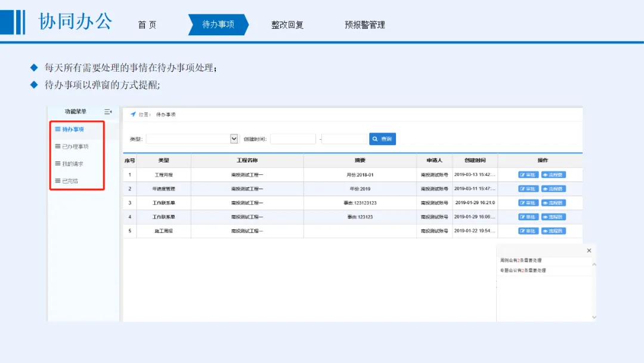Open 已完结 in the sidebar menu

click(x=67, y=181)
